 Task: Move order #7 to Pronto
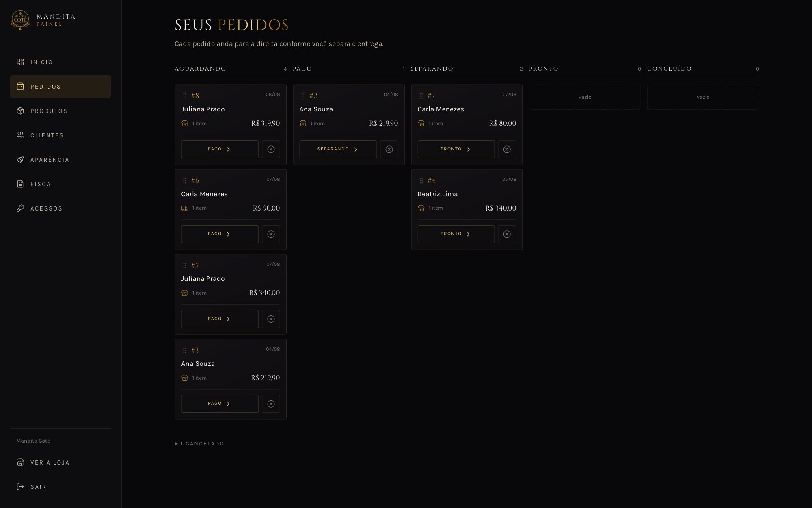[x=456, y=149]
